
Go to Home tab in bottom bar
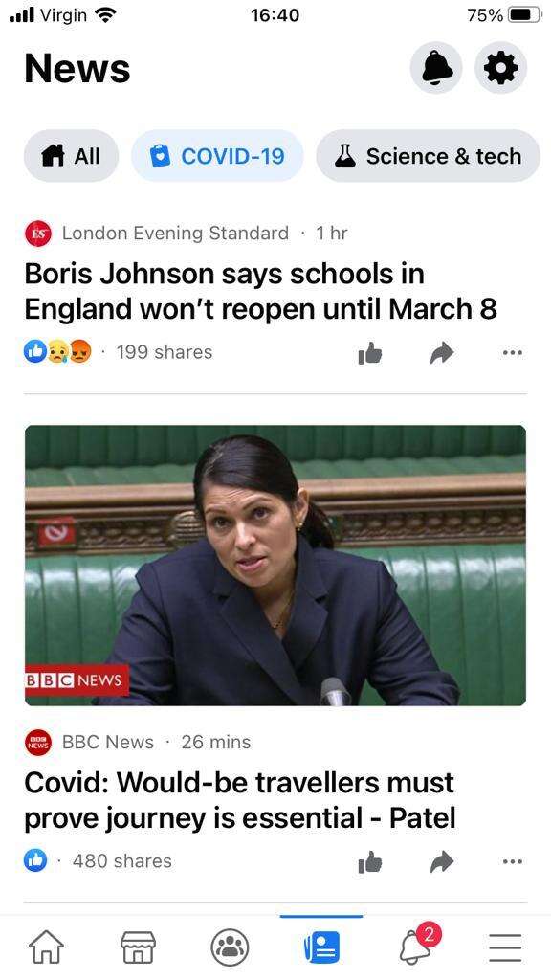[x=47, y=947]
